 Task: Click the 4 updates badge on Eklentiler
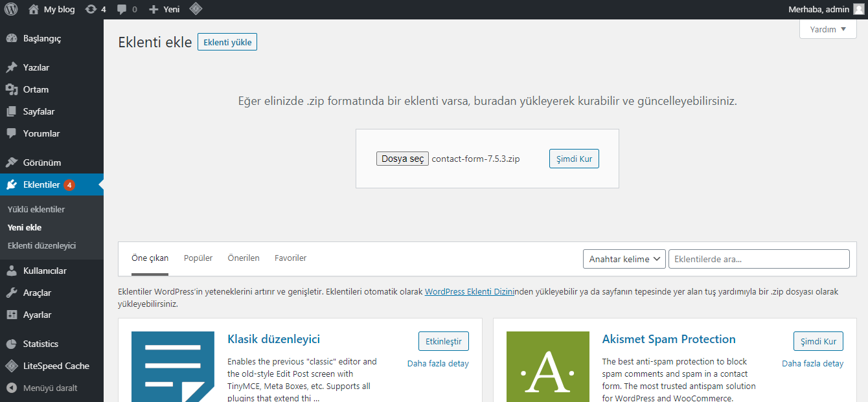click(69, 185)
